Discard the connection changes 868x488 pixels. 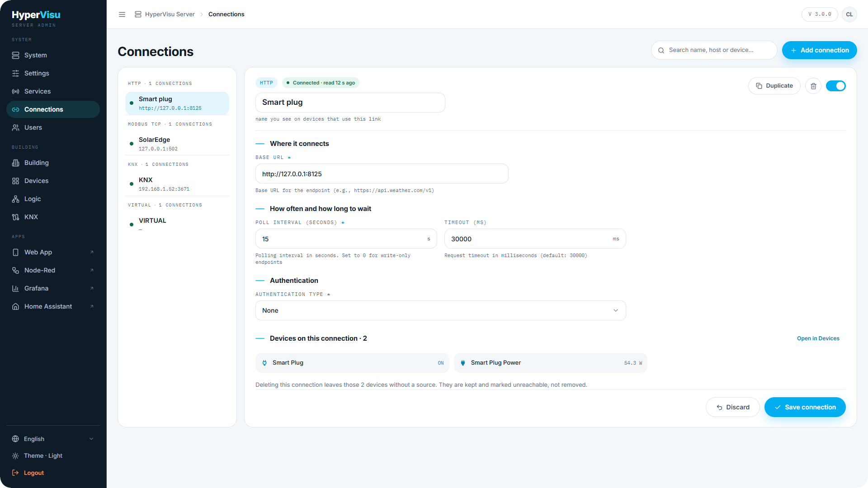[x=733, y=407]
